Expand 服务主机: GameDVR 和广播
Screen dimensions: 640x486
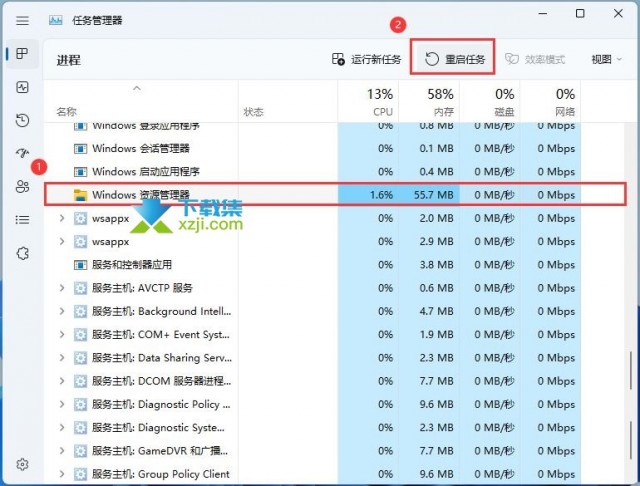tap(62, 451)
